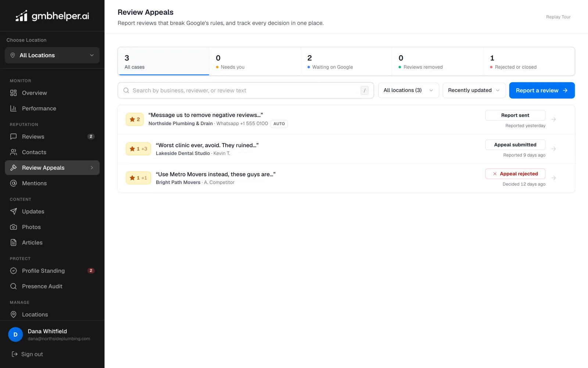Click the Mentions at-sign icon
The height and width of the screenshot is (368, 588).
[14, 183]
